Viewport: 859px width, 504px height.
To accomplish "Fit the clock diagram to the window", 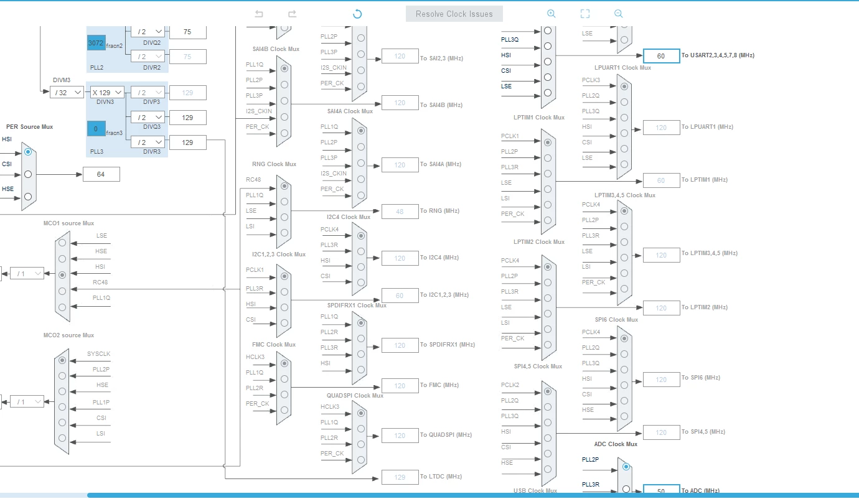I will point(584,14).
